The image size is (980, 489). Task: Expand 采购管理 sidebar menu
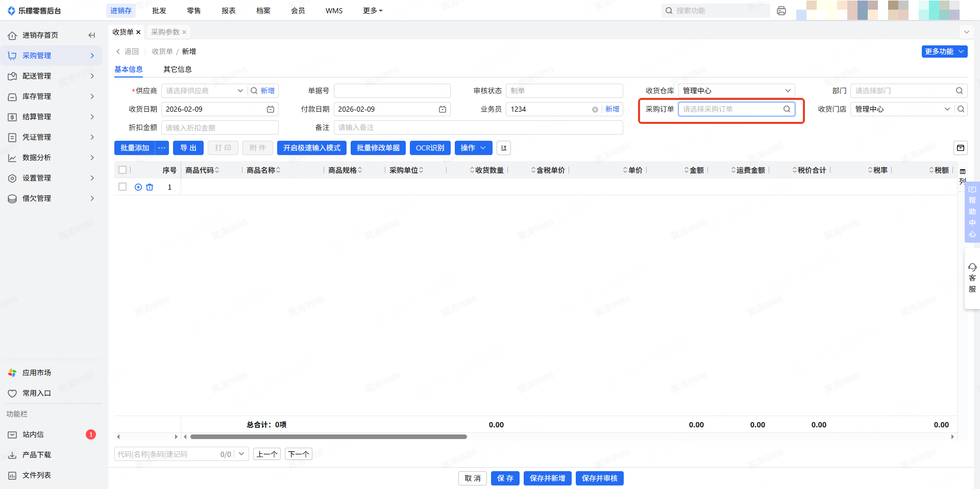(x=51, y=56)
